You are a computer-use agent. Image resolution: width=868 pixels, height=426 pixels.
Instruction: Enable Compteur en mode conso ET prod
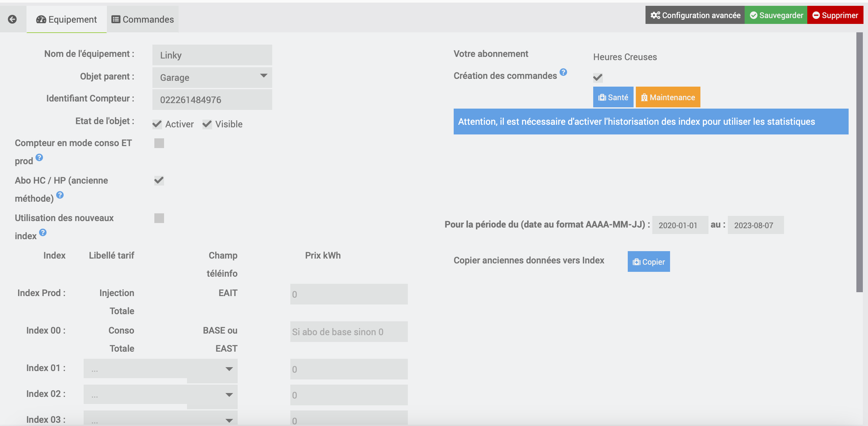(x=159, y=144)
